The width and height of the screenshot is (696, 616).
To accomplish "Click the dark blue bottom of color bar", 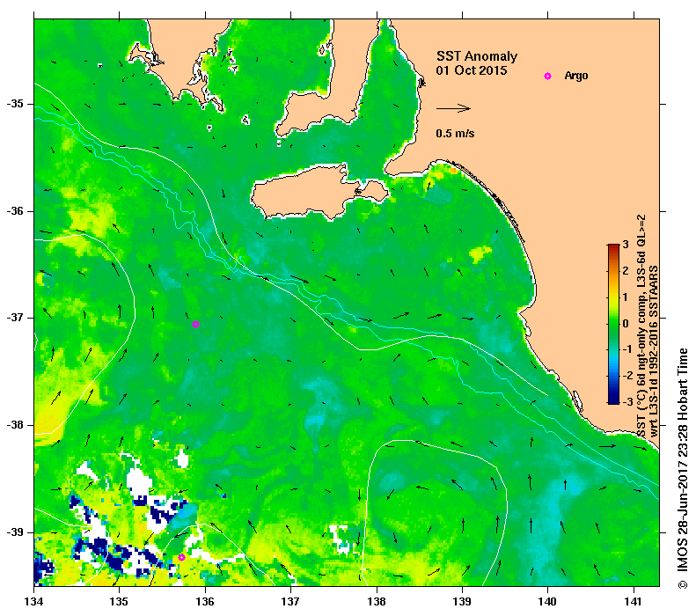I will [613, 400].
